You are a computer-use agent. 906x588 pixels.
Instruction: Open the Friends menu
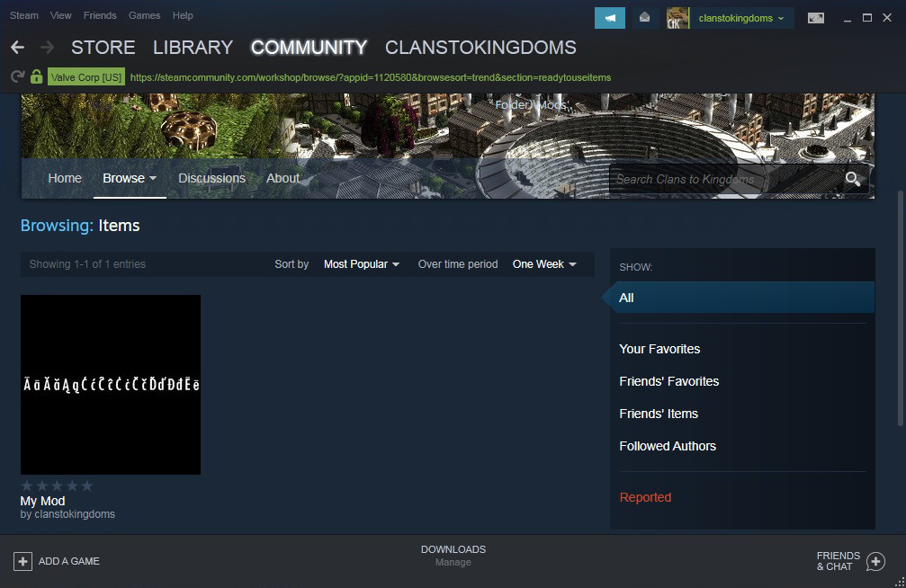coord(100,15)
